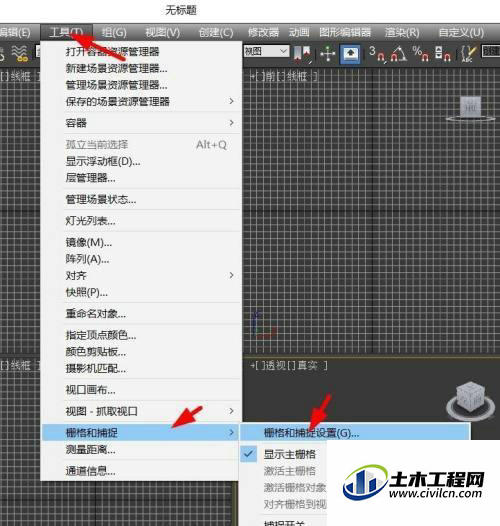The width and height of the screenshot is (500, 526).
Task: Choose 测量距离...
Action: pos(141,450)
